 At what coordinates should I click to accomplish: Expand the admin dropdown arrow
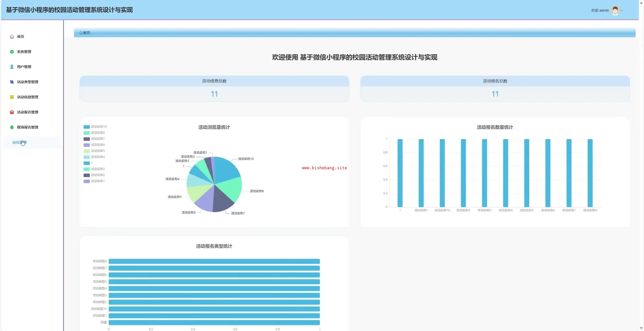[622, 11]
